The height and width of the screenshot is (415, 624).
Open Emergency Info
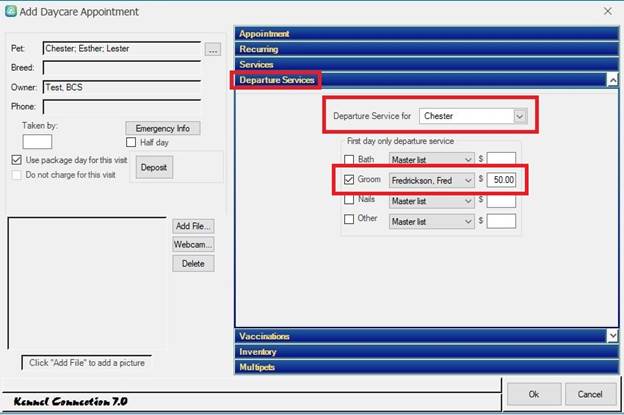pyautogui.click(x=163, y=128)
